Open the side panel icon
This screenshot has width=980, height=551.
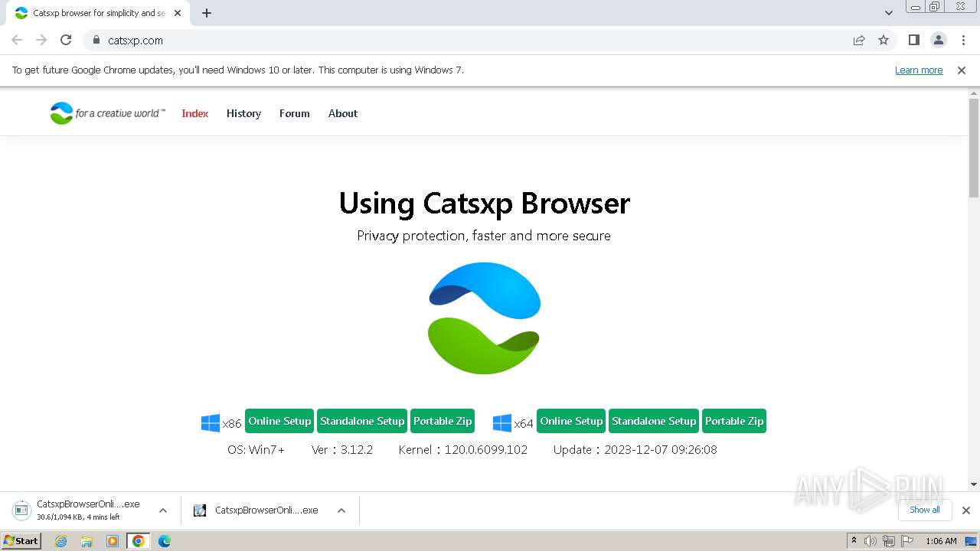click(913, 40)
